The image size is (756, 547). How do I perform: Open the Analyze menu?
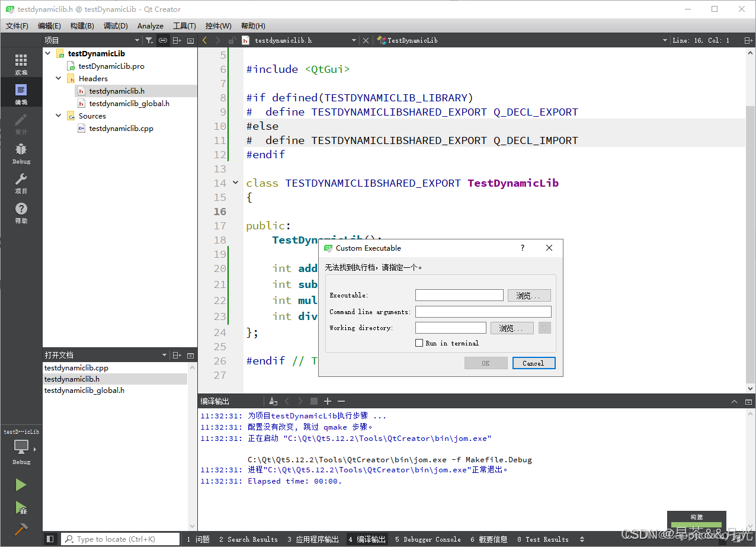[150, 25]
